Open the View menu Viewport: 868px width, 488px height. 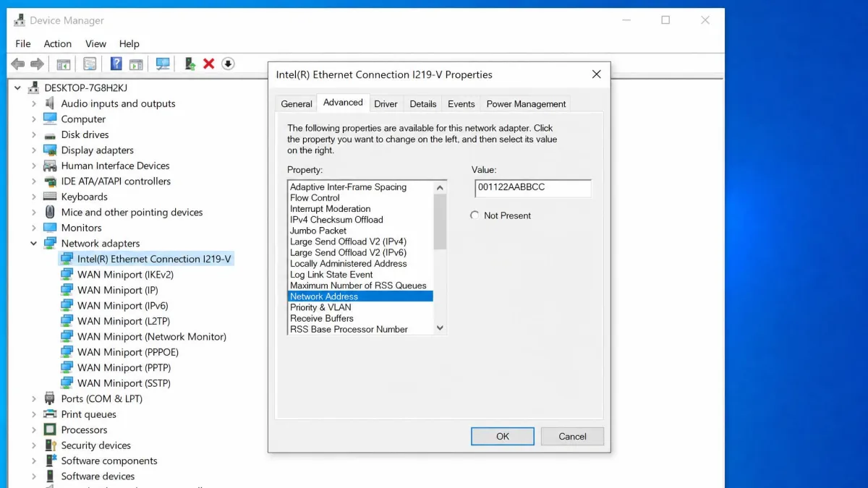point(95,43)
